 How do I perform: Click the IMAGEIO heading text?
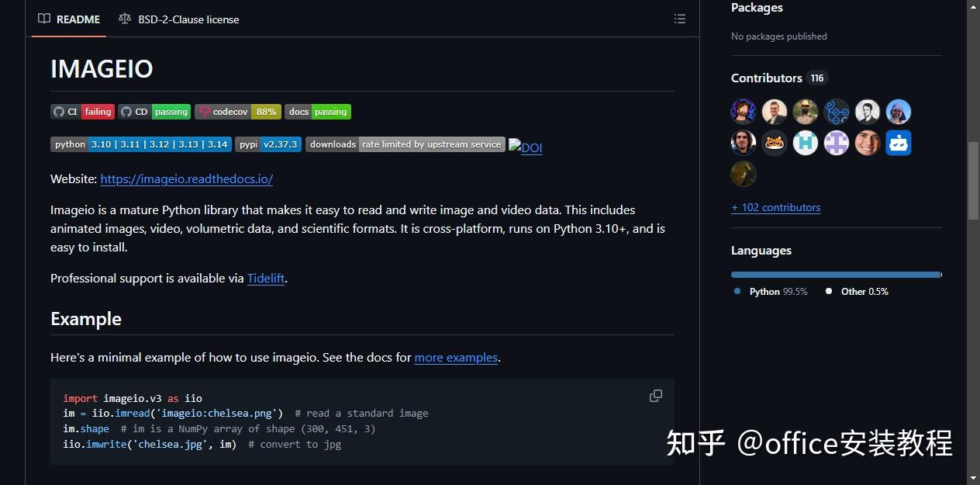point(102,69)
